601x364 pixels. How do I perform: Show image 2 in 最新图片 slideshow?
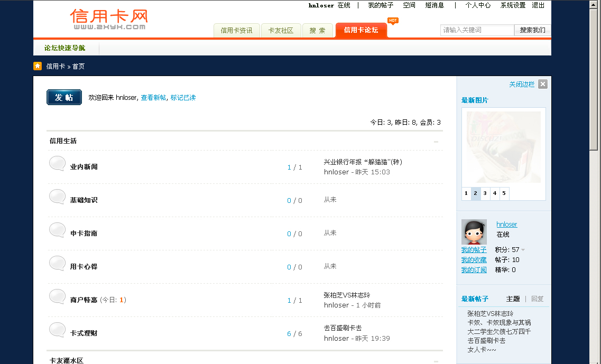point(476,193)
